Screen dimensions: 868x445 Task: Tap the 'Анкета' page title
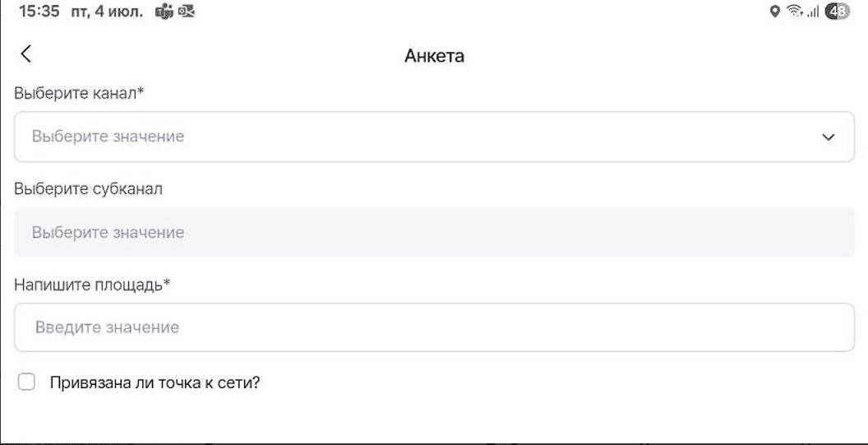(x=434, y=56)
